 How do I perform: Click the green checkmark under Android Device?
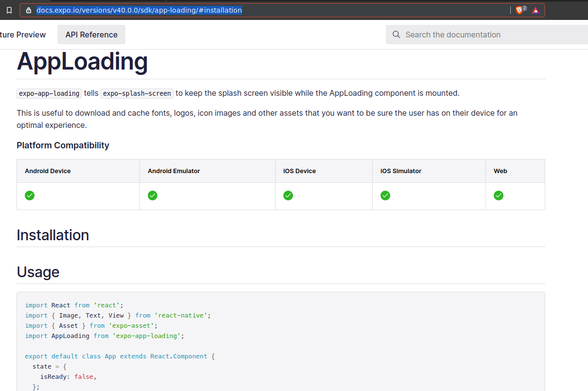tap(29, 195)
